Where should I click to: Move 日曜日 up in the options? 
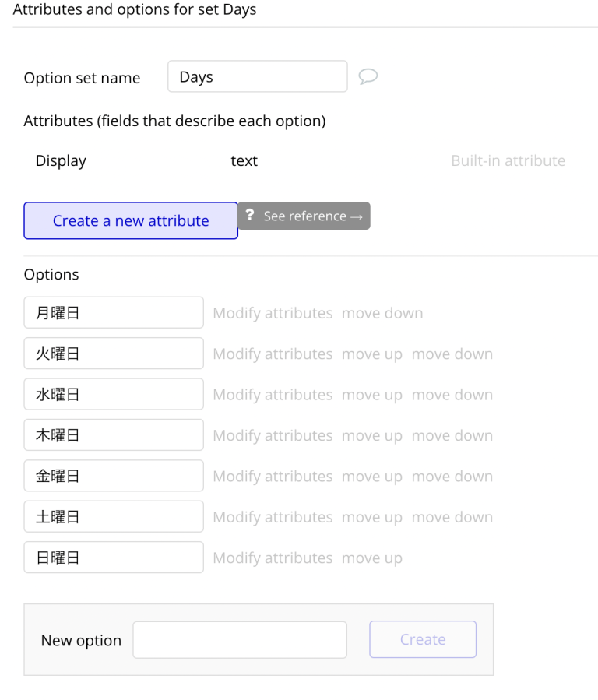[x=372, y=558]
